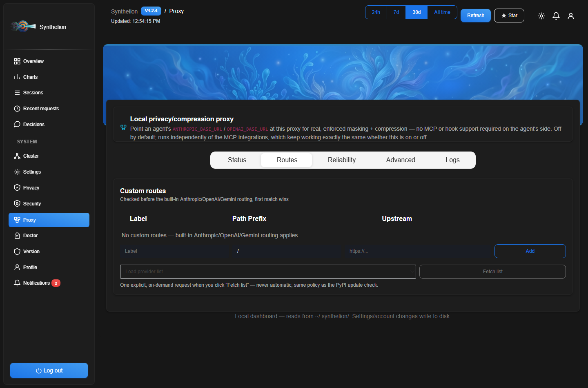Click the Version shield icon
Viewport: 588px width, 388px height.
coord(17,252)
